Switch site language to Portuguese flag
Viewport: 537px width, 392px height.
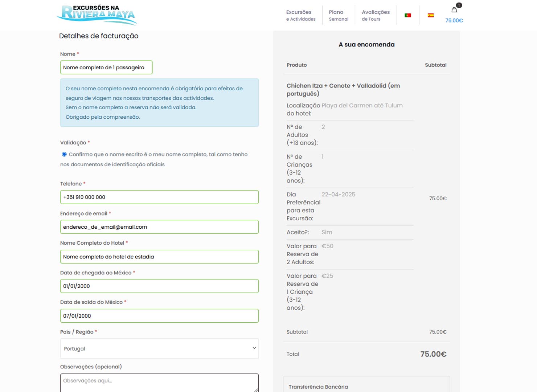(408, 15)
